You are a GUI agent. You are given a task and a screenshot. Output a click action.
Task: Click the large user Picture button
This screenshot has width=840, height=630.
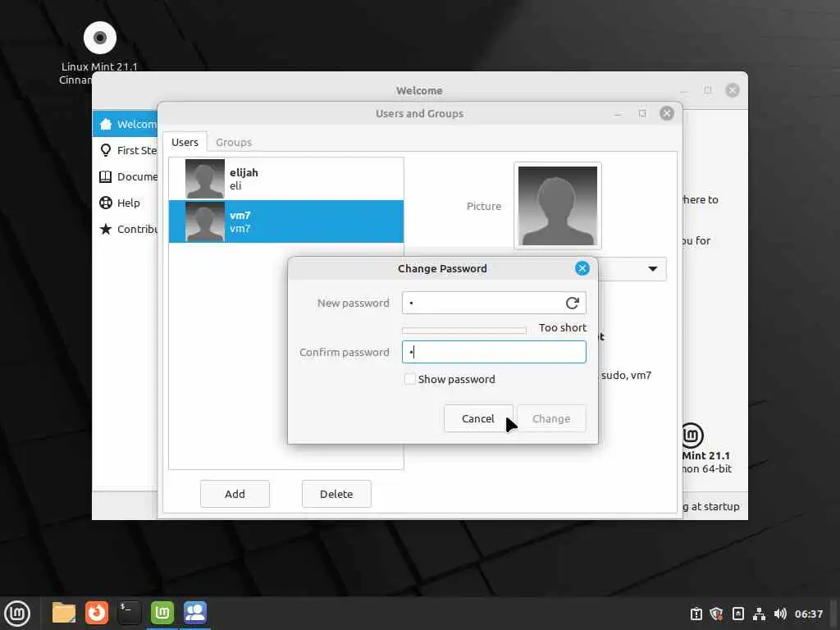[557, 206]
